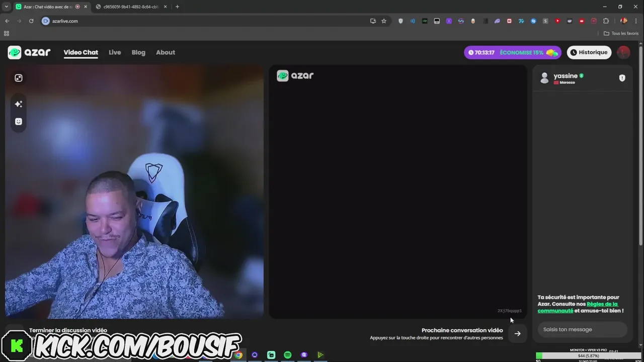Open Chrome from the taskbar
This screenshot has width=644, height=362.
(x=238, y=355)
